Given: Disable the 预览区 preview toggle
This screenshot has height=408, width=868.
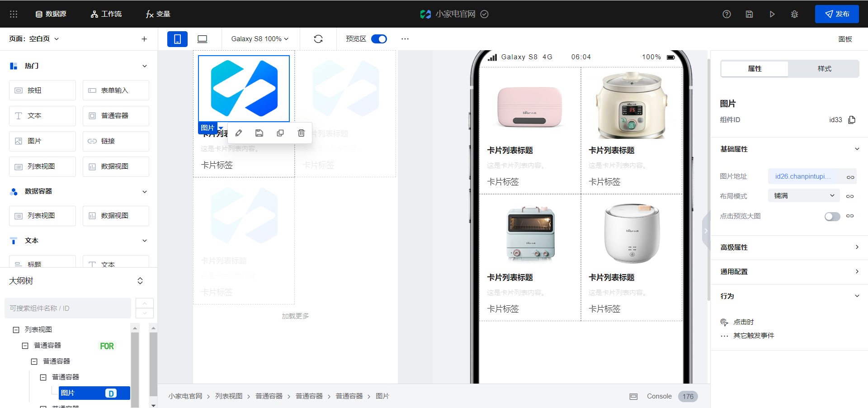Looking at the screenshot, I should (x=379, y=39).
